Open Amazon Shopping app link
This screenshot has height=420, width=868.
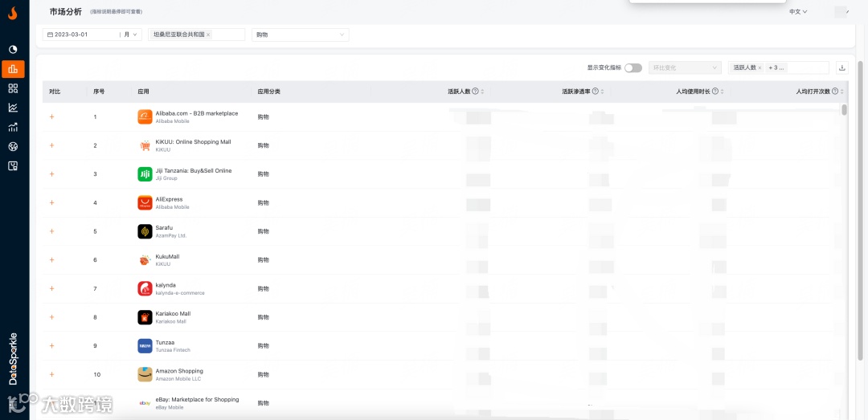pyautogui.click(x=179, y=371)
